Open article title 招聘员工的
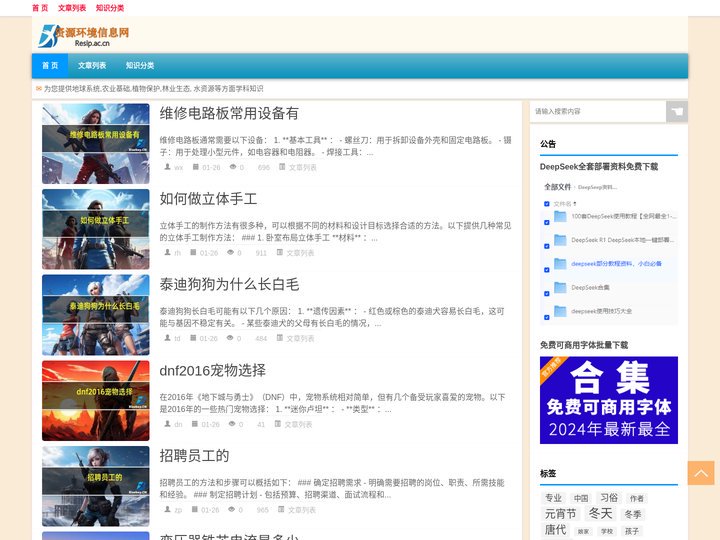 194,456
